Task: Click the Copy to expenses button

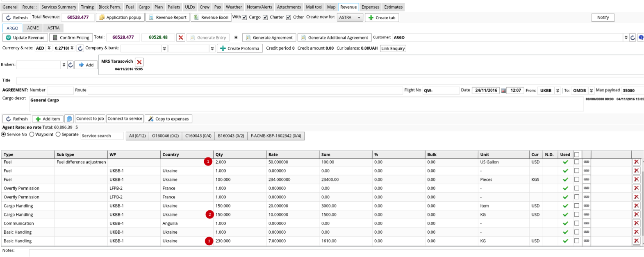Action: pyautogui.click(x=168, y=119)
